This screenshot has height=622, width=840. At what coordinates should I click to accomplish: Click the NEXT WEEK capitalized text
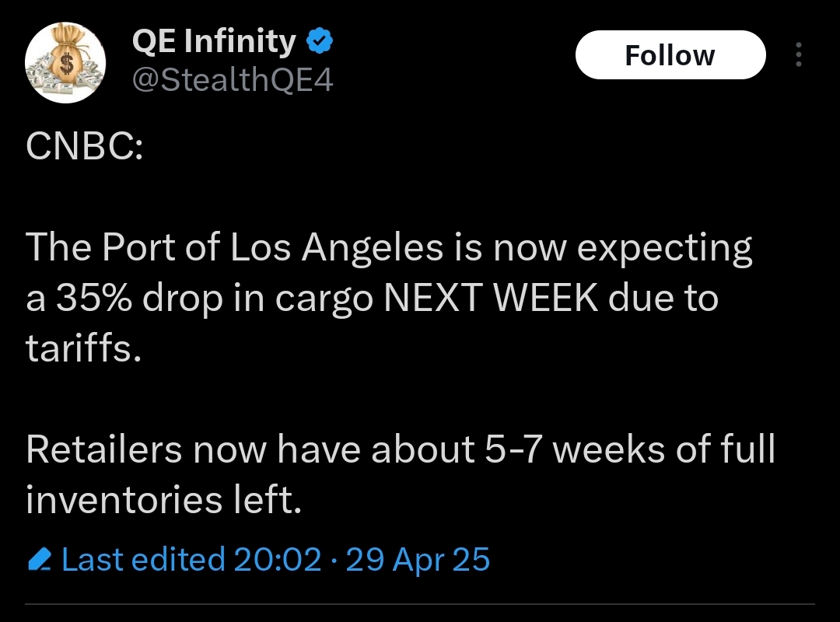[491, 298]
